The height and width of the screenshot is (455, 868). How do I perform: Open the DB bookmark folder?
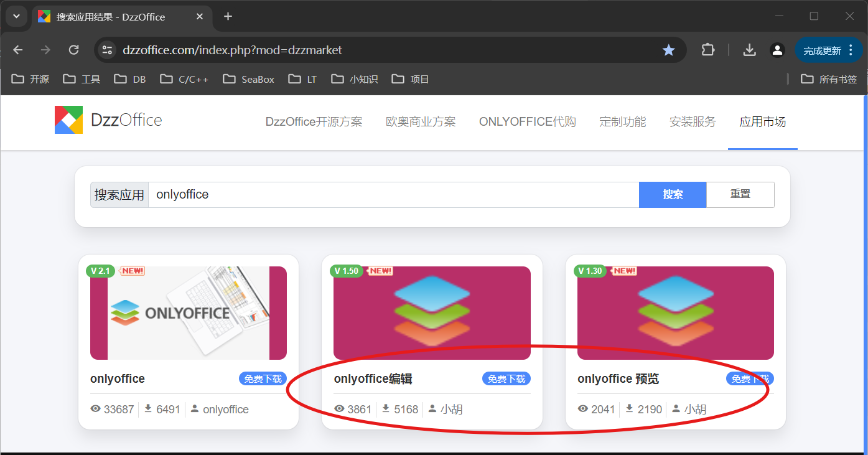click(x=130, y=79)
